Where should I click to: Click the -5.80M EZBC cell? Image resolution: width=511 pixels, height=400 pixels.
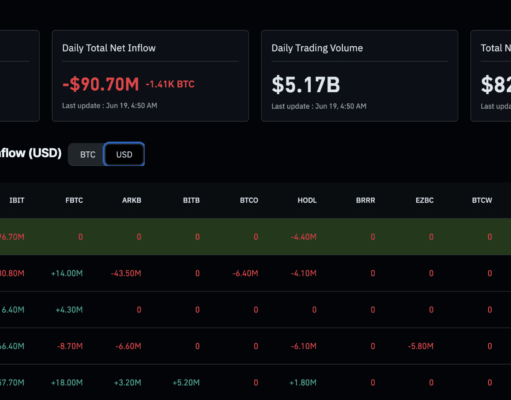coord(421,346)
